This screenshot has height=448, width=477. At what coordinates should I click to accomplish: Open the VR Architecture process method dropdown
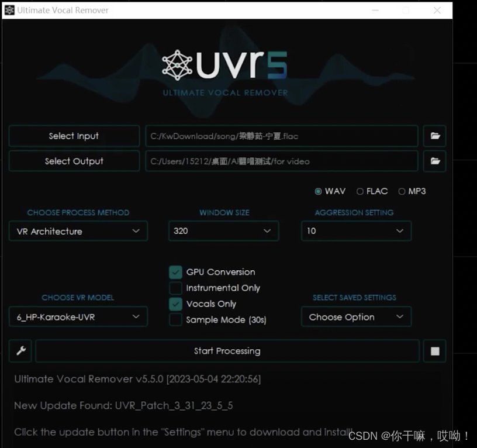78,231
